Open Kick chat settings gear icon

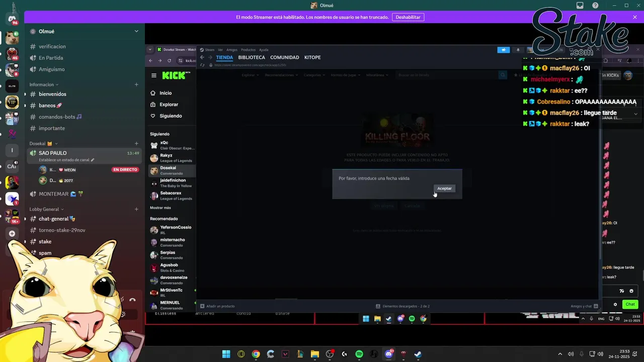click(x=615, y=304)
